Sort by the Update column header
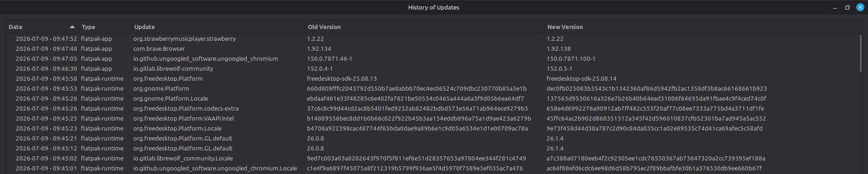The width and height of the screenshot is (868, 174). 218,27
